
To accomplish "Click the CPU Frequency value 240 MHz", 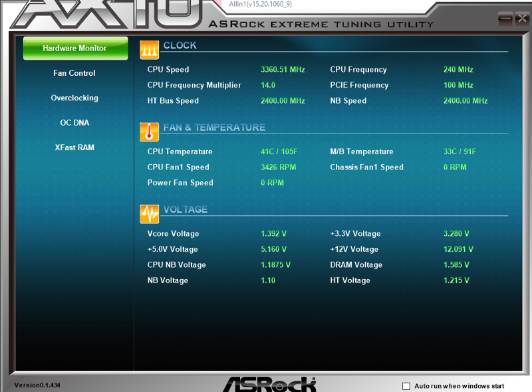I will [458, 70].
